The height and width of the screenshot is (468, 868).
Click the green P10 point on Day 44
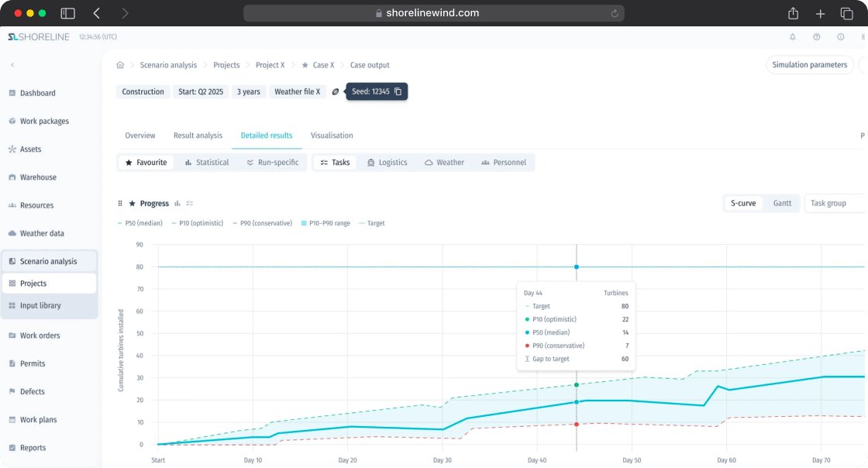[577, 385]
